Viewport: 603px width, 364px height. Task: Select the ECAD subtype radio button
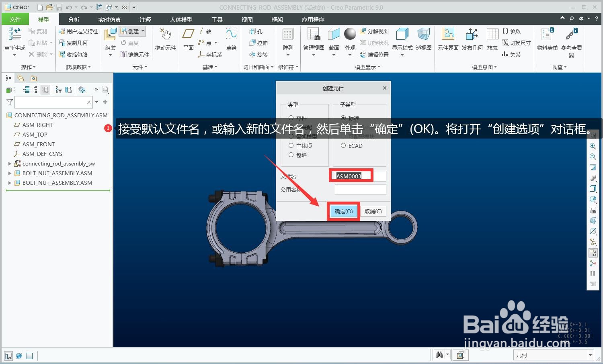click(343, 145)
